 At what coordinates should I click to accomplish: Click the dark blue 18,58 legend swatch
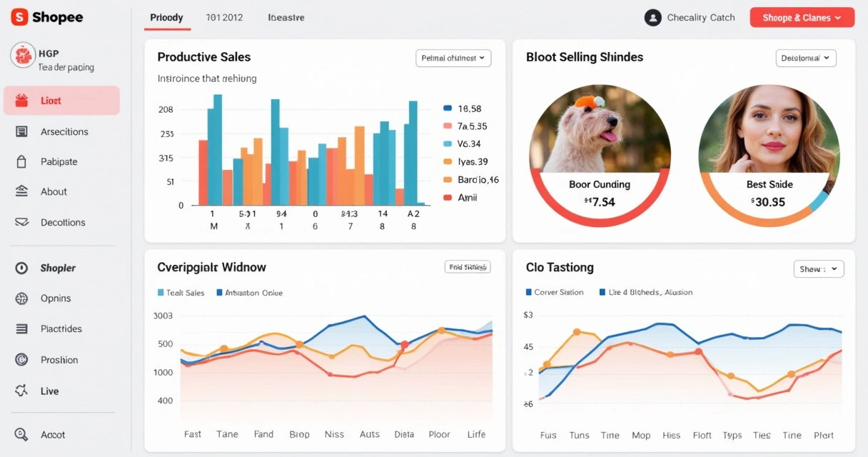[x=448, y=109]
